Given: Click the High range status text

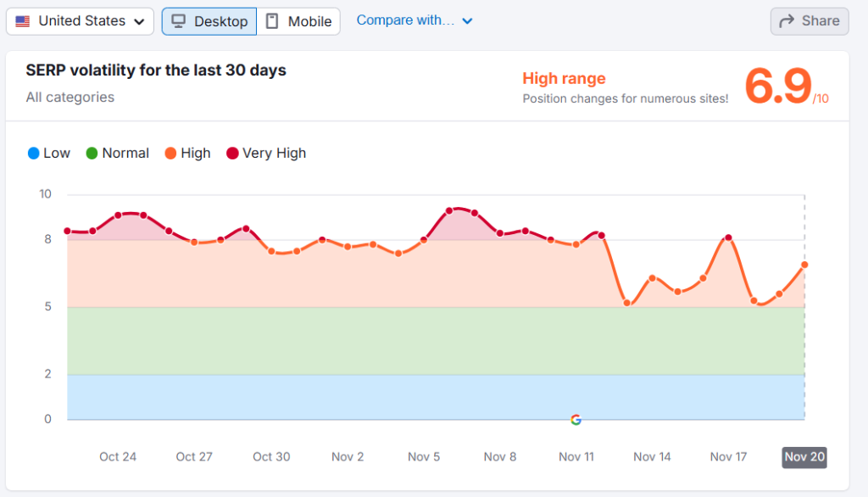Looking at the screenshot, I should pyautogui.click(x=564, y=79).
